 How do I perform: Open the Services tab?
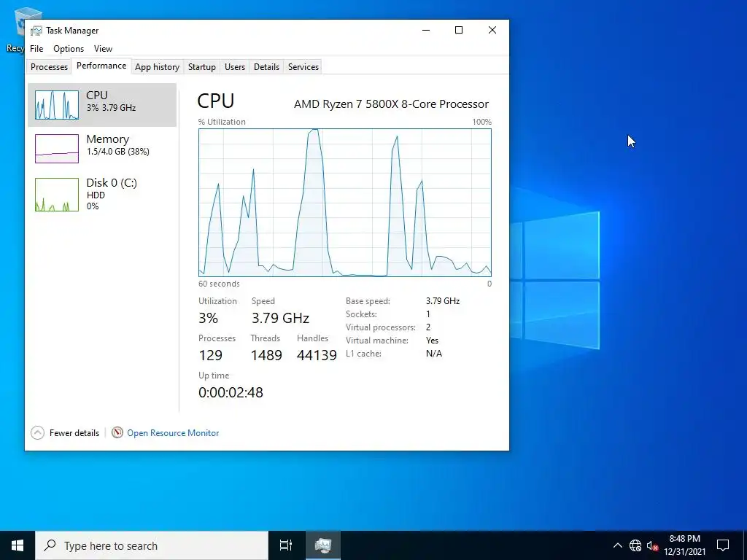(x=303, y=67)
